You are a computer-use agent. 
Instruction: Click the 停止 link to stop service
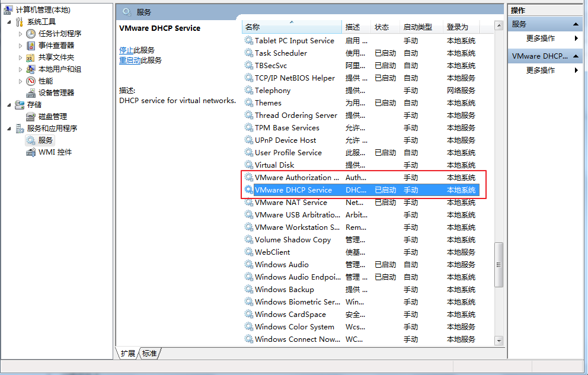126,50
